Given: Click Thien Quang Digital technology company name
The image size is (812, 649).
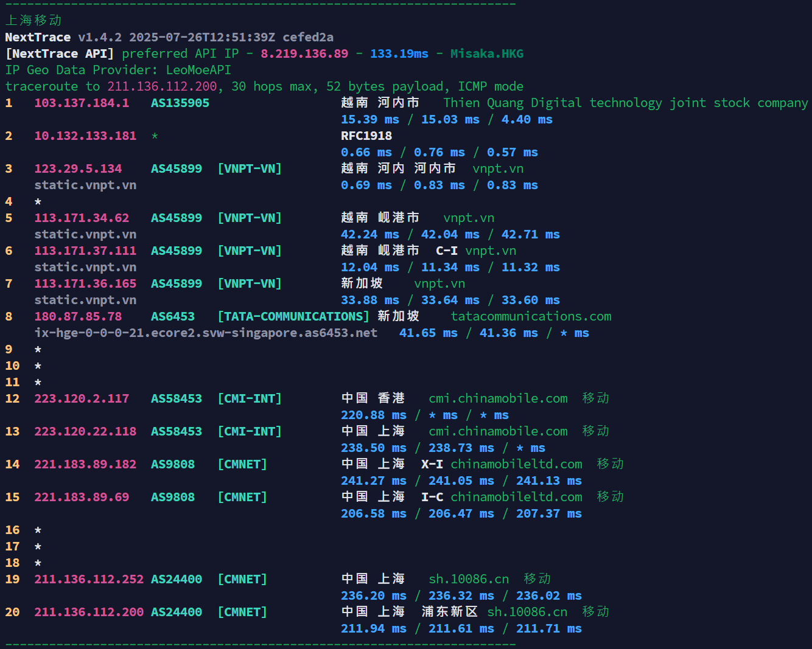Looking at the screenshot, I should [626, 103].
